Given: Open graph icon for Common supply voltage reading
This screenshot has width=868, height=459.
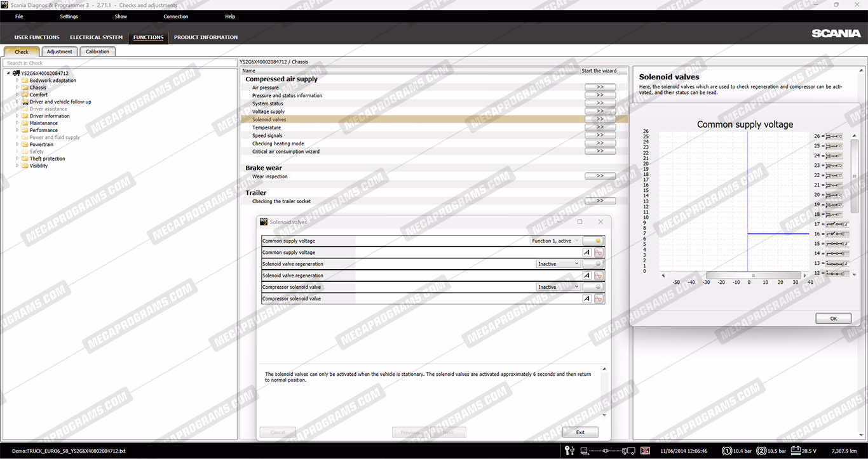Looking at the screenshot, I should tap(599, 253).
